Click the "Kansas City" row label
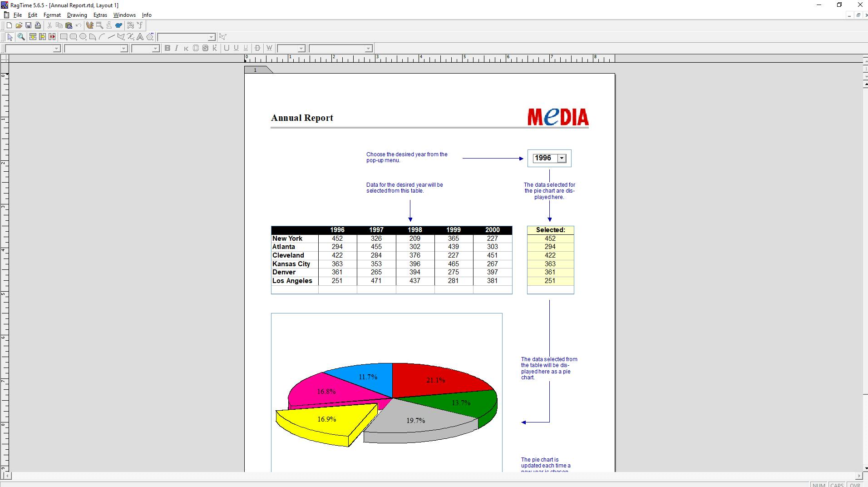868x487 pixels. click(291, 264)
